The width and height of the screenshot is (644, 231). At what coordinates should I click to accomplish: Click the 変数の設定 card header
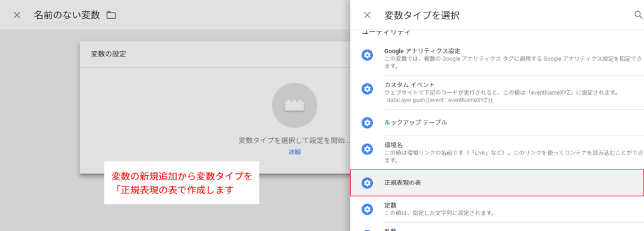click(x=215, y=54)
